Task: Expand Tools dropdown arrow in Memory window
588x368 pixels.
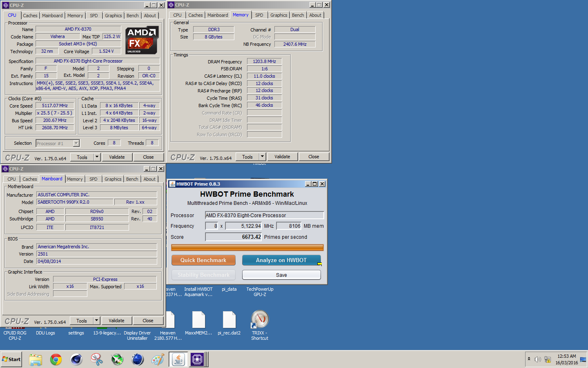Action: point(262,157)
